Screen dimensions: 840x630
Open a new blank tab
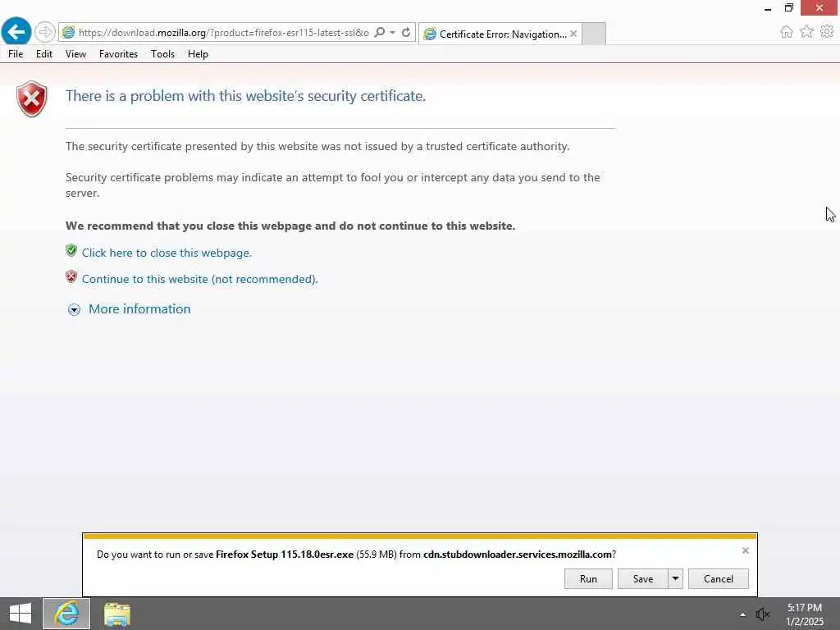tap(594, 34)
